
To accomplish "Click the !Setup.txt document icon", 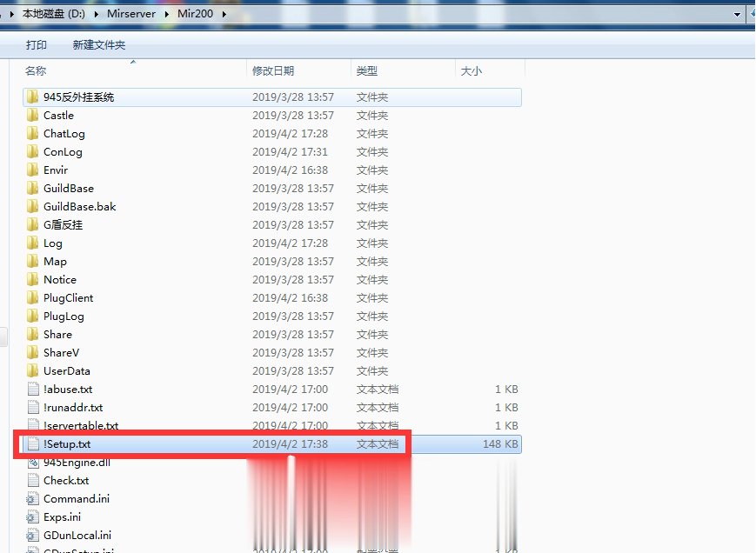I will tap(33, 444).
